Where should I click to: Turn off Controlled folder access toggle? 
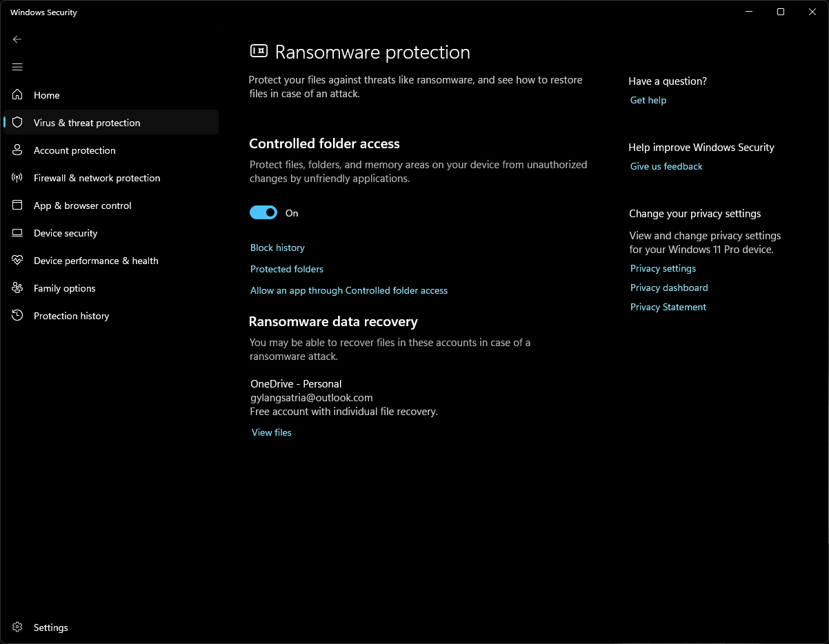263,213
